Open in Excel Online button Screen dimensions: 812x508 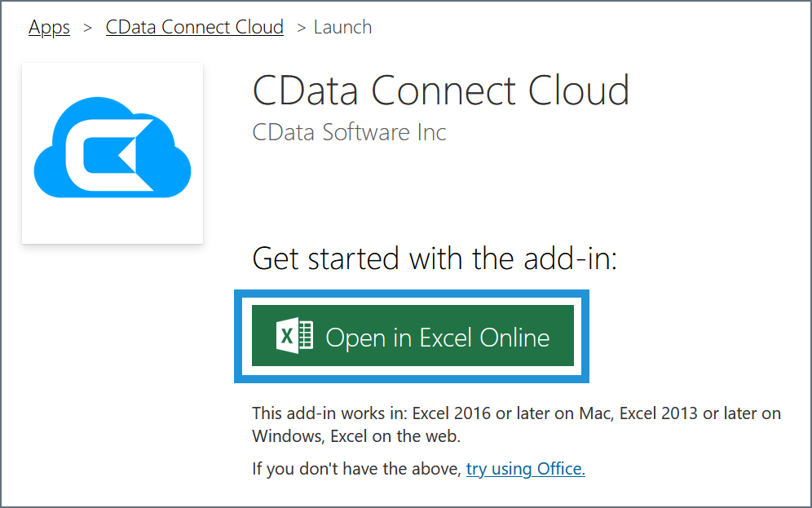coord(413,336)
